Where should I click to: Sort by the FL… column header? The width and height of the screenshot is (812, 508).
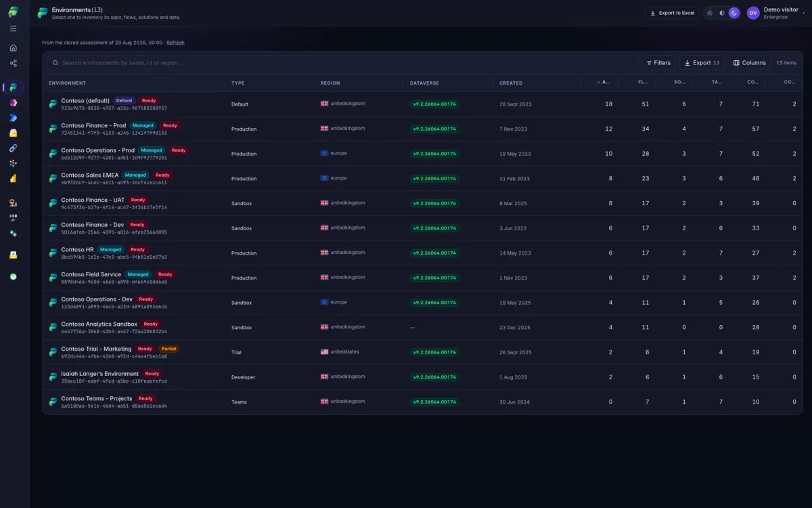pos(643,83)
